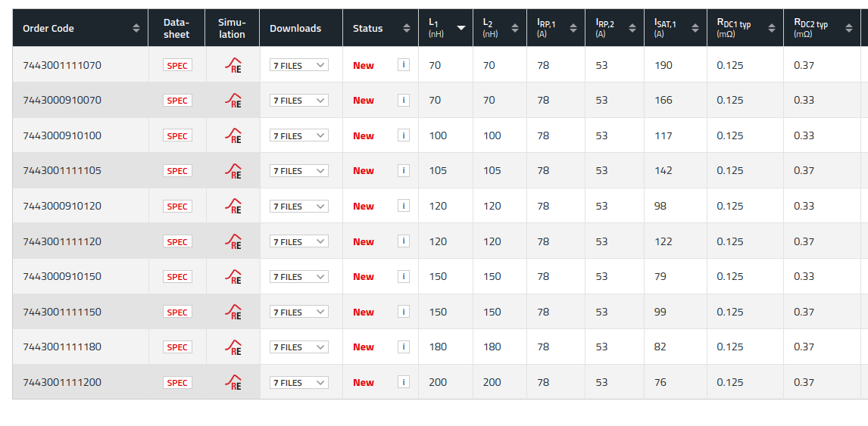
Task: Open REDEXPERT simulation icon for 7443001111070
Action: pos(233,65)
